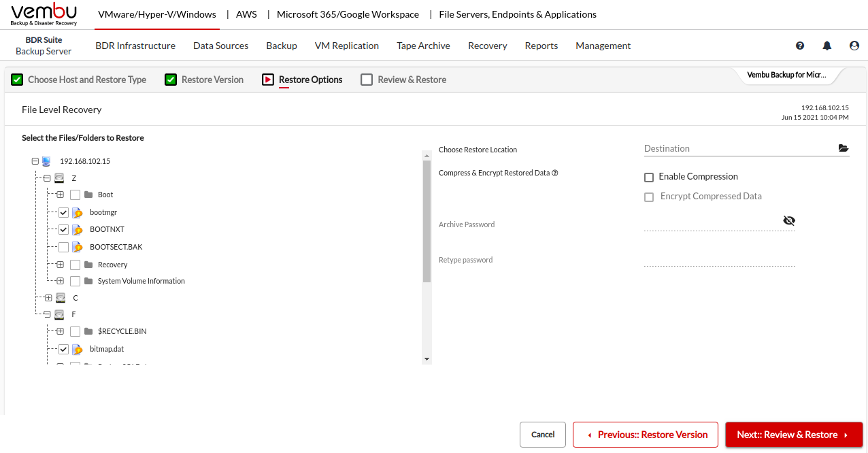
Task: Toggle archive password visibility eye icon
Action: (x=789, y=220)
